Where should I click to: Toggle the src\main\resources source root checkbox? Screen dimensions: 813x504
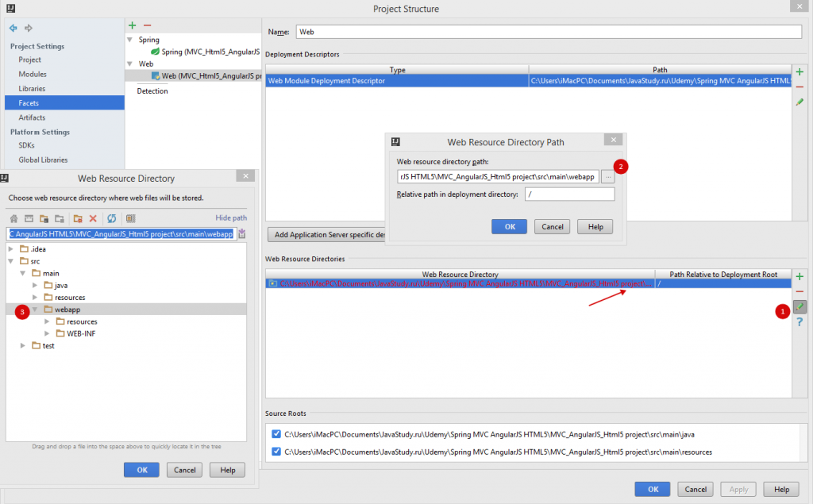point(275,452)
